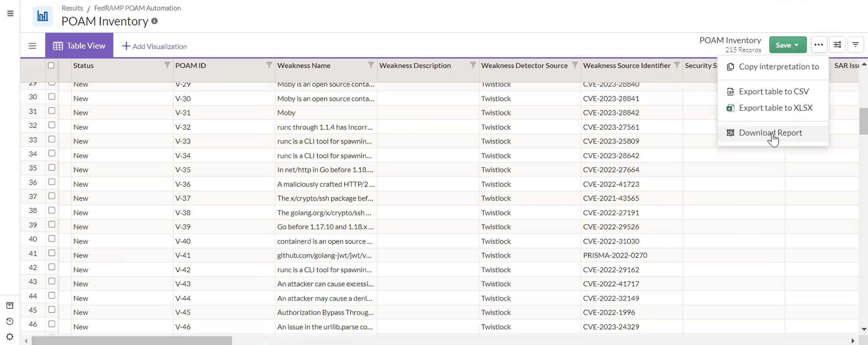Click Add Visualization
The image size is (868, 345).
coord(154,46)
